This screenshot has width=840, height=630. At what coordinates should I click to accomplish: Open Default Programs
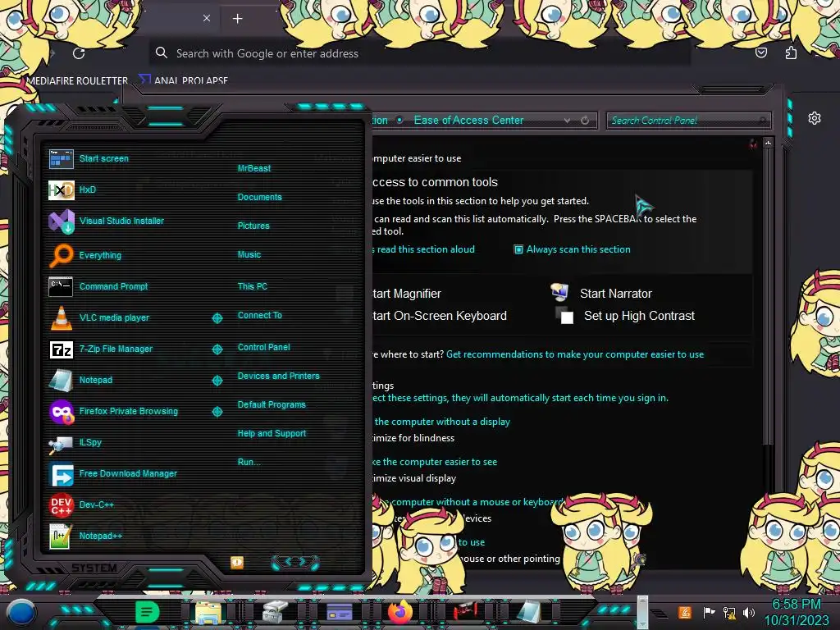[x=271, y=405]
